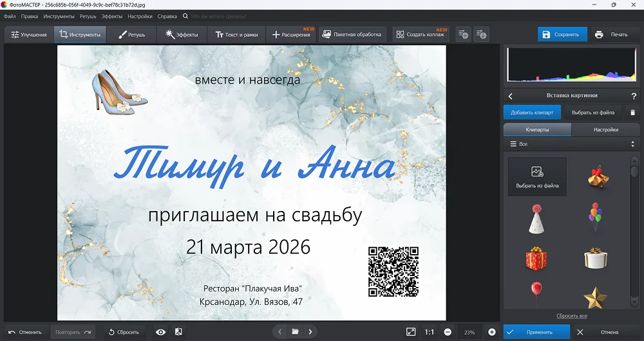Click the back arrow beside Вставка картинки
This screenshot has height=341, width=644.
511,96
